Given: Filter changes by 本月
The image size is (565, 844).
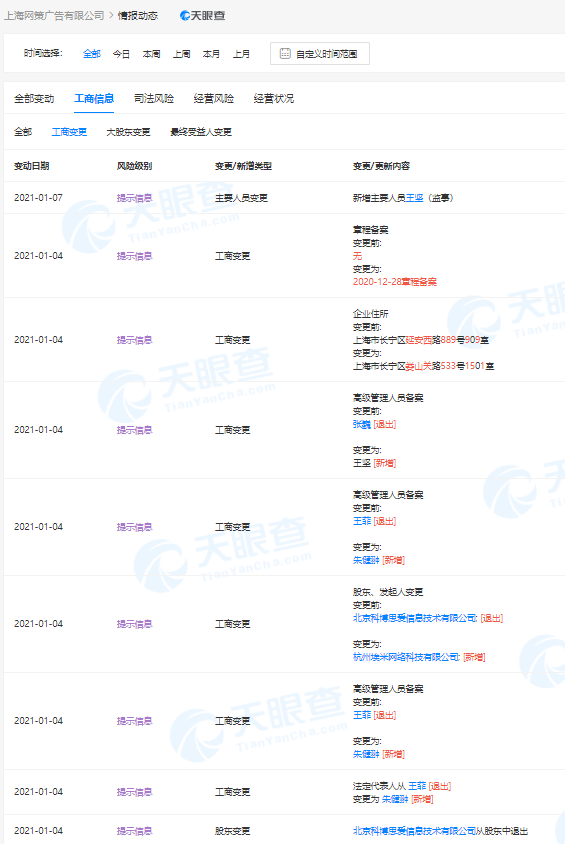Looking at the screenshot, I should pyautogui.click(x=211, y=54).
